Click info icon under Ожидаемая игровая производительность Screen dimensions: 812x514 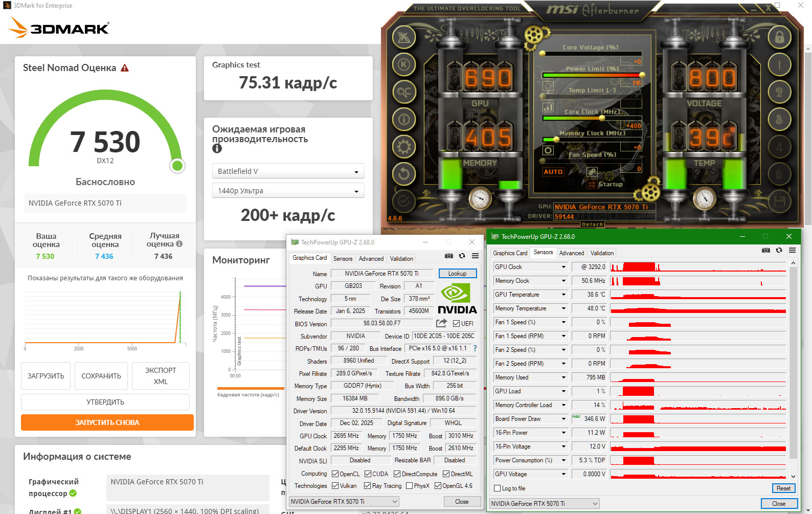tap(217, 148)
